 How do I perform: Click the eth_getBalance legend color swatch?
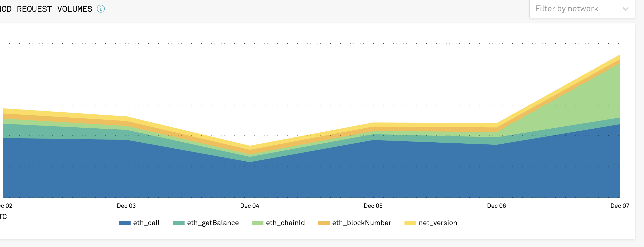coord(178,223)
